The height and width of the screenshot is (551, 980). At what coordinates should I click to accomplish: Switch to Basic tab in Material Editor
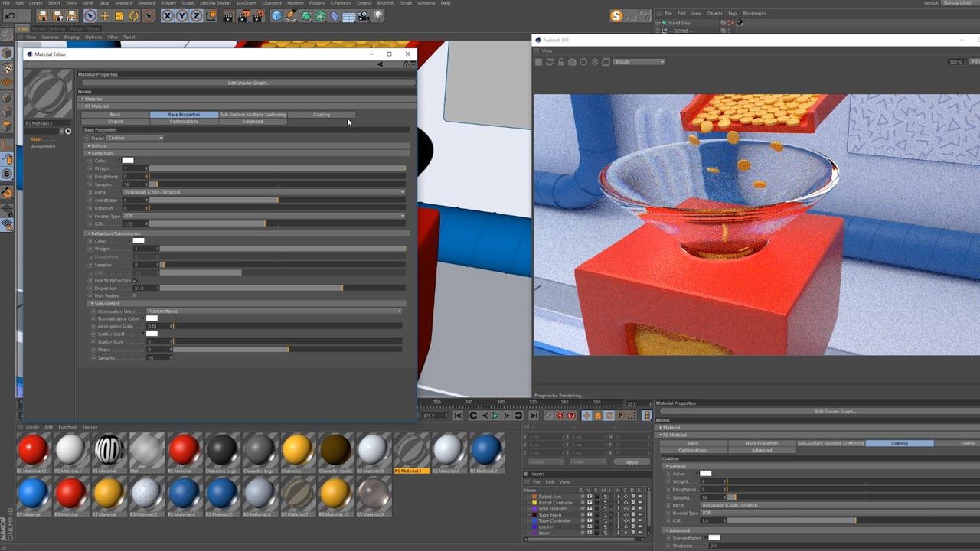(115, 115)
